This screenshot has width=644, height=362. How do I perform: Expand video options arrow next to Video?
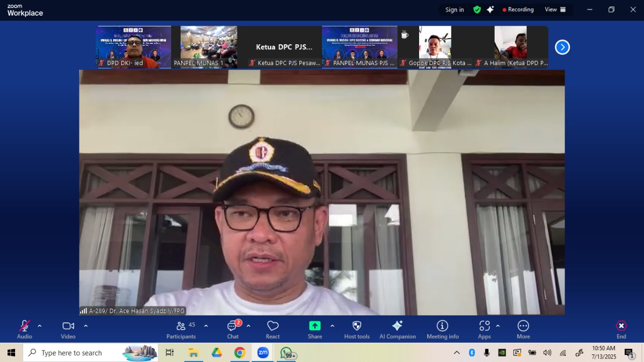coord(86,326)
